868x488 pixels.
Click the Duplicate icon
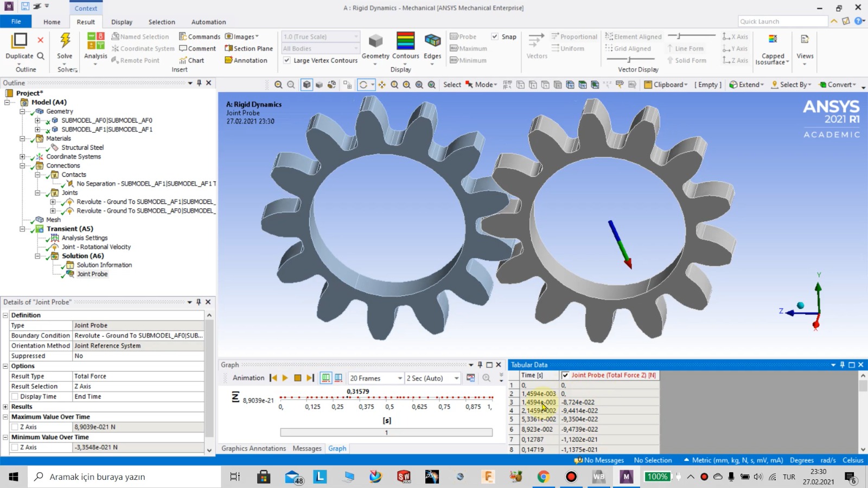point(20,41)
